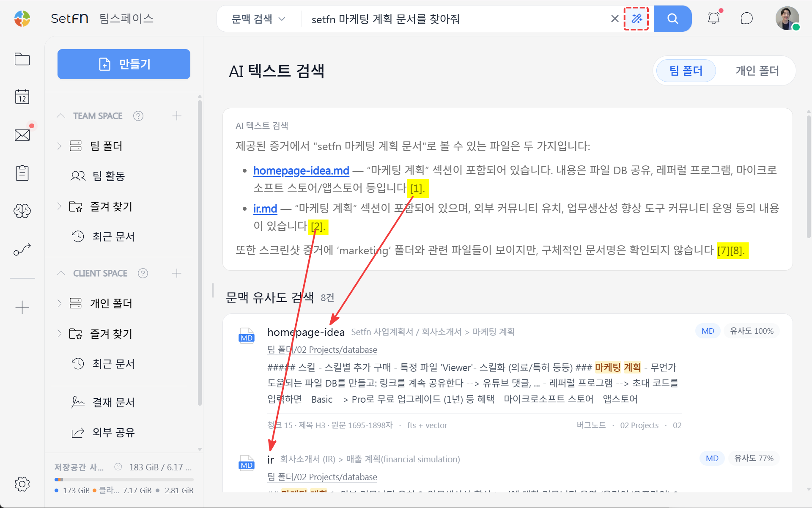Open chat bubble icon
Screen dimensions: 812x508
tap(746, 19)
